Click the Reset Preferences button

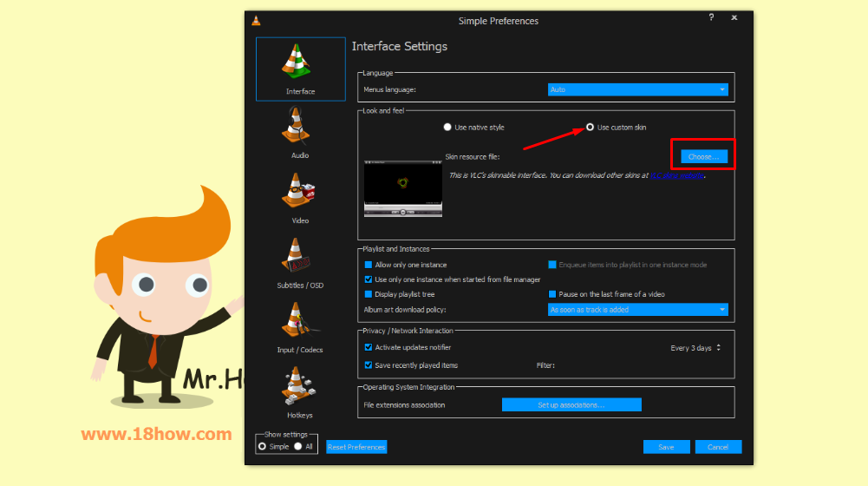(x=356, y=447)
